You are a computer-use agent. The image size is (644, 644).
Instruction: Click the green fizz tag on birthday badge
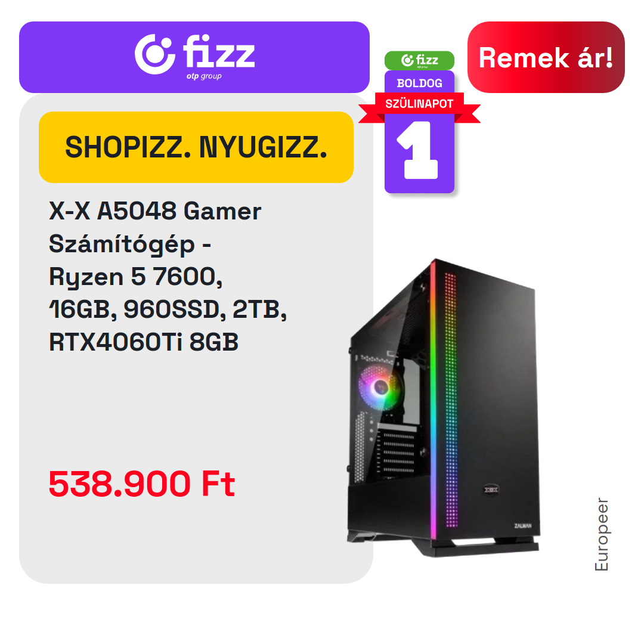(419, 60)
